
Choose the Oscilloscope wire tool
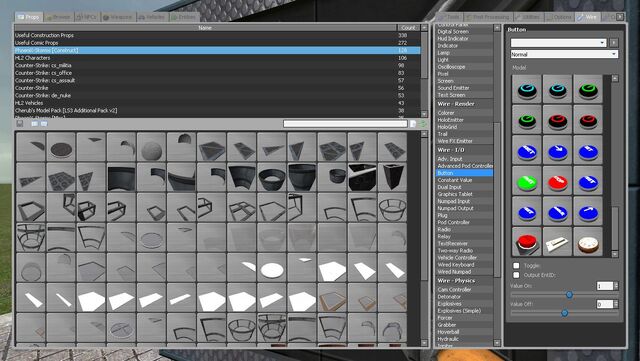coord(464,67)
